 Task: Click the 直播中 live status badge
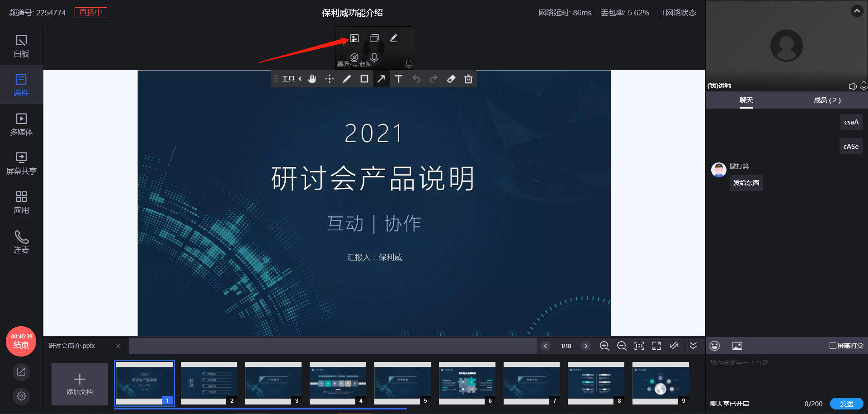(x=91, y=13)
